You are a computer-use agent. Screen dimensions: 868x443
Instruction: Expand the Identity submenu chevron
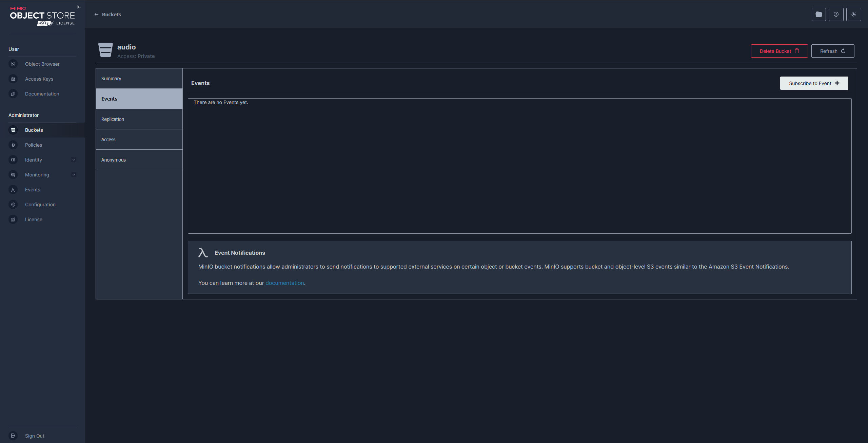pos(74,160)
